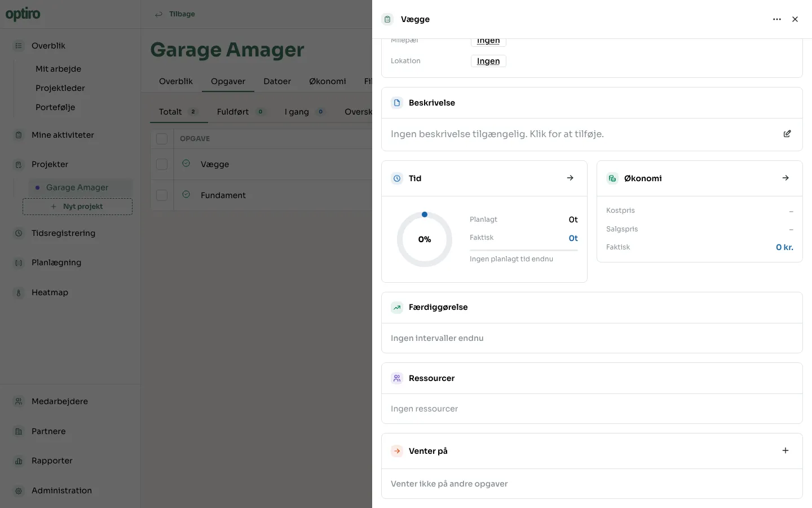This screenshot has width=812, height=508.
Task: Open Tid details via arrow icon
Action: point(570,178)
